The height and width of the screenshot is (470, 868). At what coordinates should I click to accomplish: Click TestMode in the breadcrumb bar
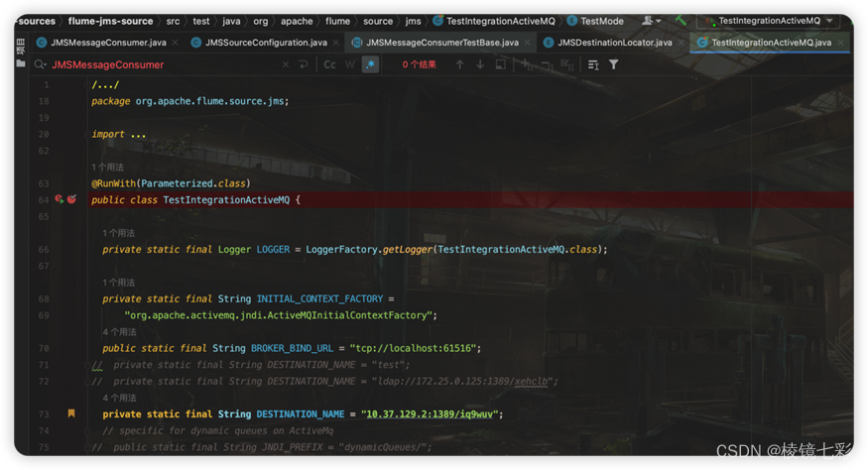595,21
